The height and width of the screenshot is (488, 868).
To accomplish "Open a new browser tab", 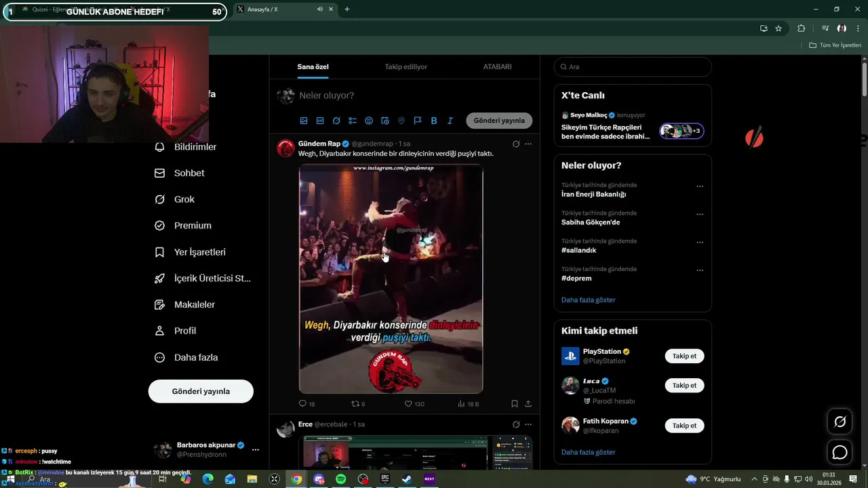I will [347, 9].
